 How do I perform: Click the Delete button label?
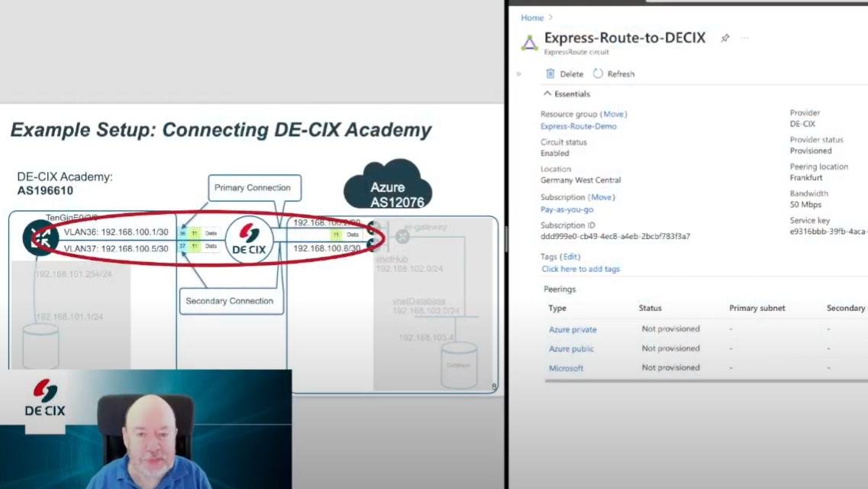[571, 74]
